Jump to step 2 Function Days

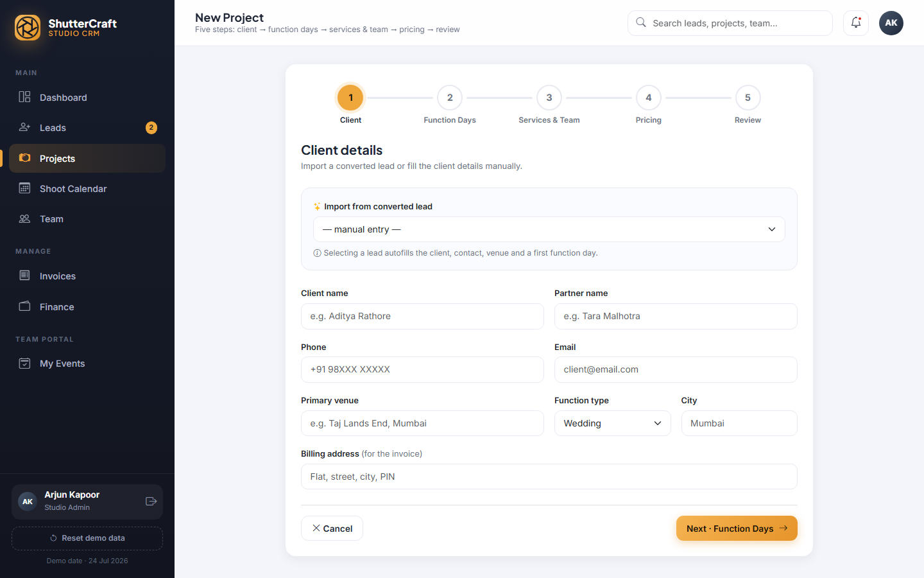[x=450, y=98]
